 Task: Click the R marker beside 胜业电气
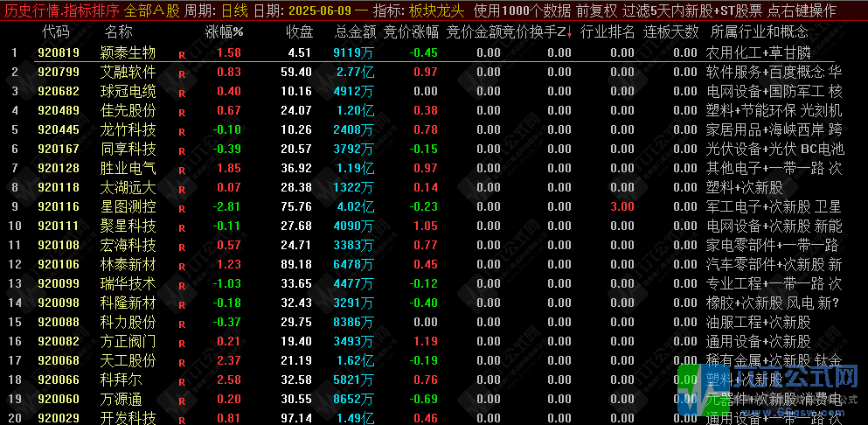(182, 171)
